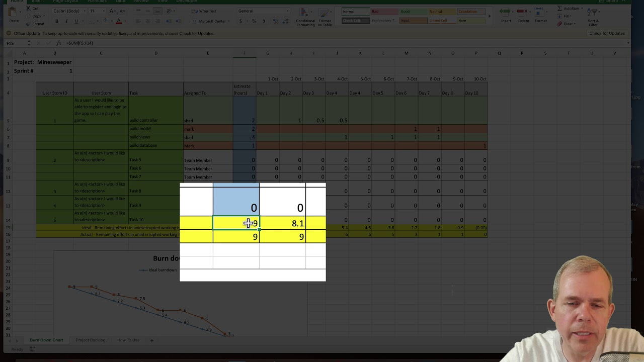Click Decrease Decimal icon

pyautogui.click(x=285, y=21)
